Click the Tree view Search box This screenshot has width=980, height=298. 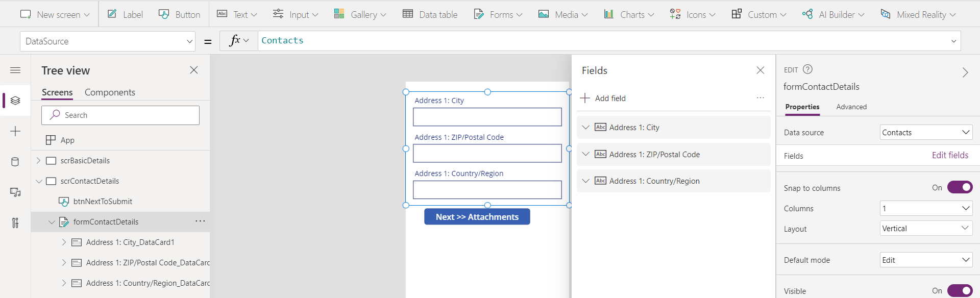(120, 115)
